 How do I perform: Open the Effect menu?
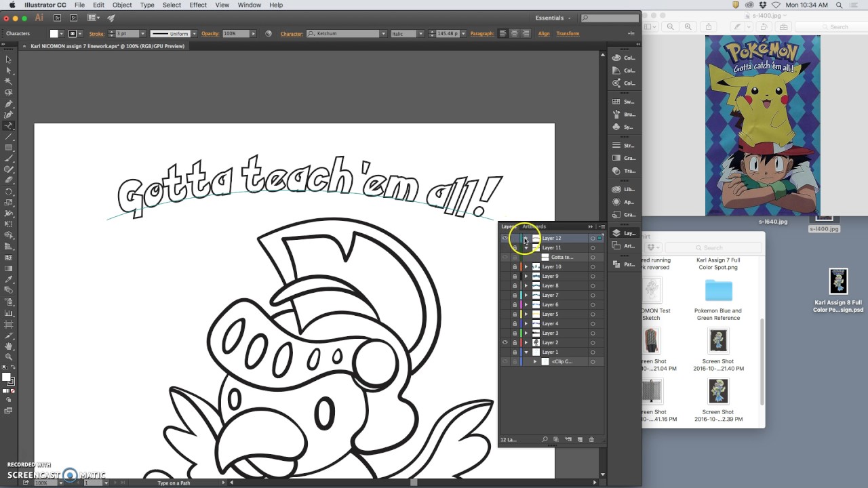[198, 5]
